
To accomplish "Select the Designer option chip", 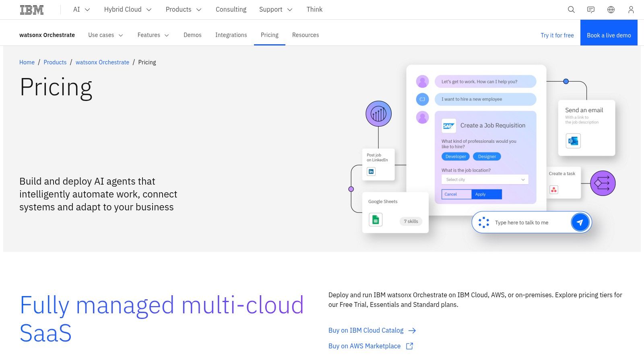I will click(487, 156).
